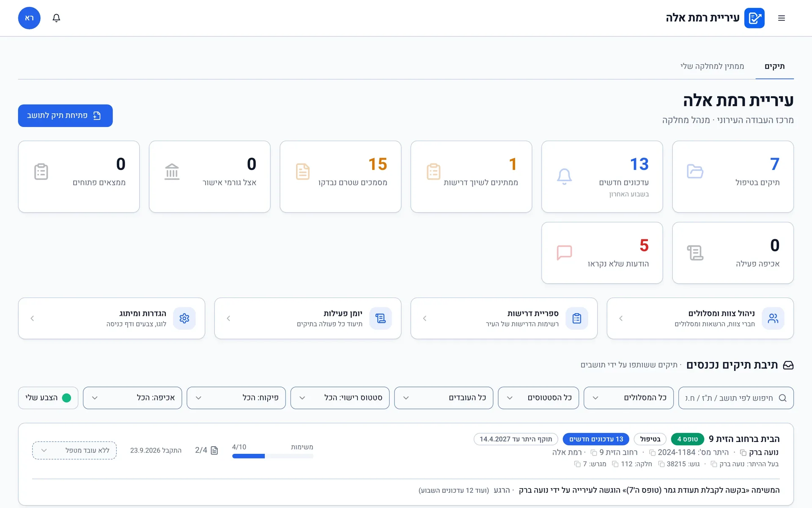The image size is (812, 508).
Task: Click פתיחת תיק לתושב button
Action: coord(65,116)
